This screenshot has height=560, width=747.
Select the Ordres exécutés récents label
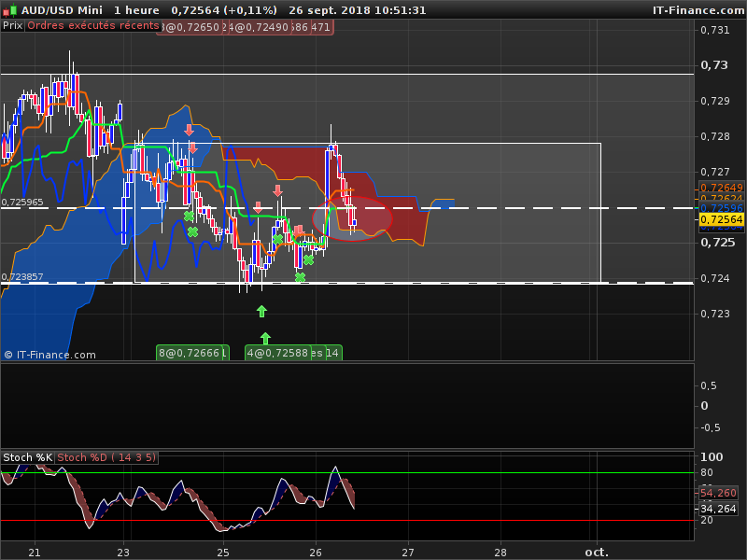92,26
